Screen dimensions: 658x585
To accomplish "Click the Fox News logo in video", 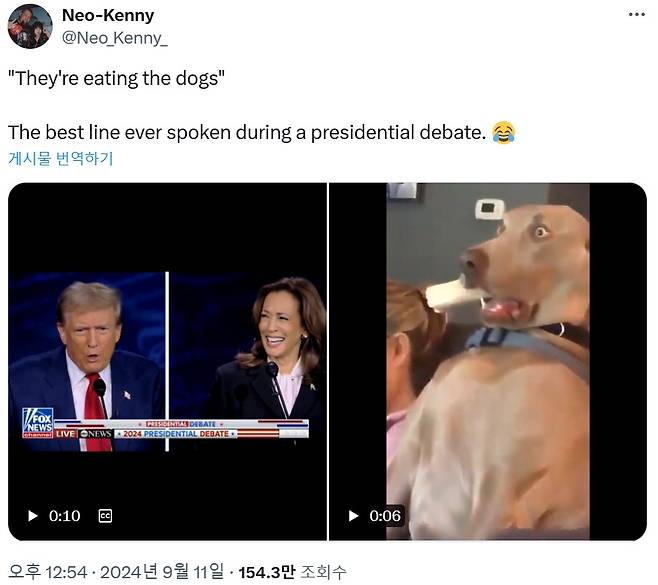I will [x=38, y=423].
